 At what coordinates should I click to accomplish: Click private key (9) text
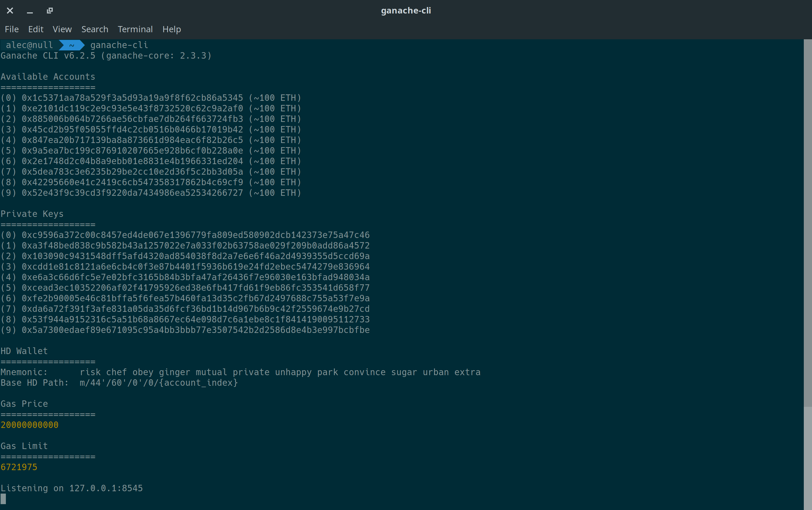pos(196,330)
